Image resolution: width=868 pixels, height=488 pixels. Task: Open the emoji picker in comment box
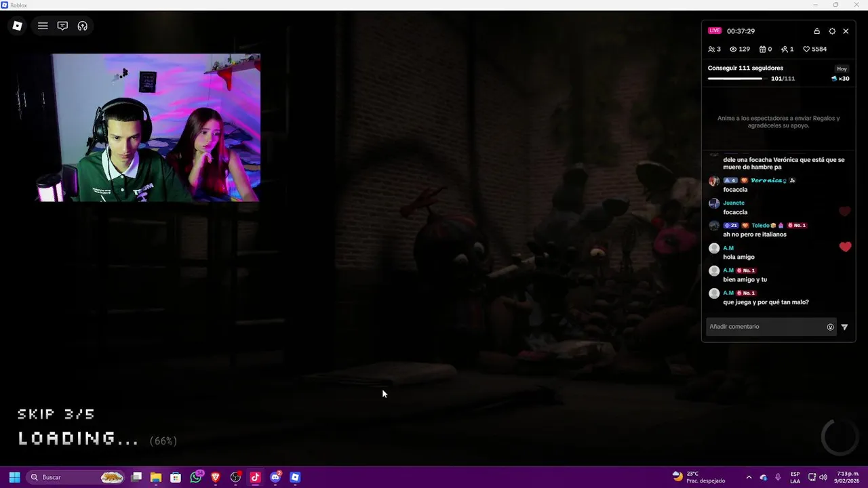830,327
